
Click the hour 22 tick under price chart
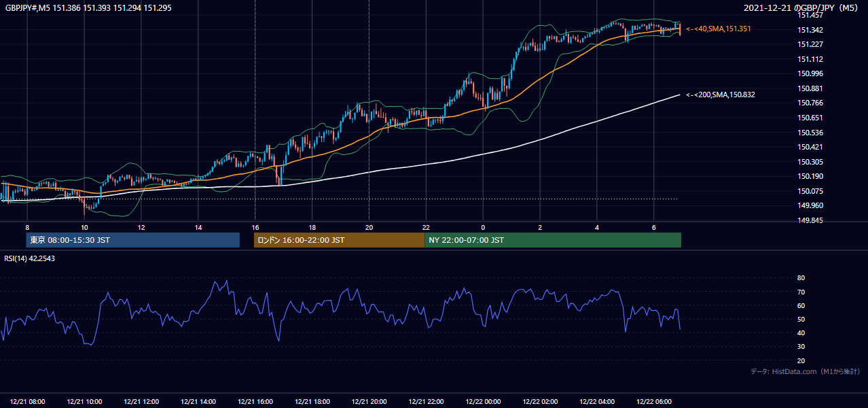[x=426, y=227]
